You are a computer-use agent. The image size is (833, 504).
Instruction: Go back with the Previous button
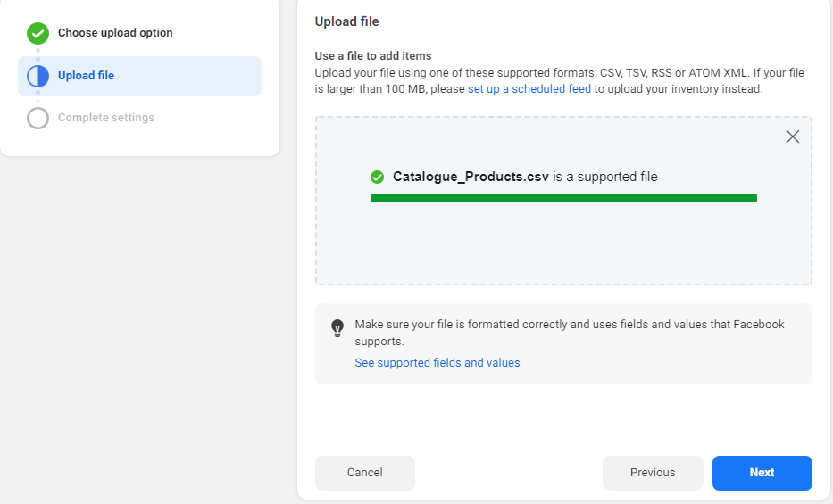point(653,473)
